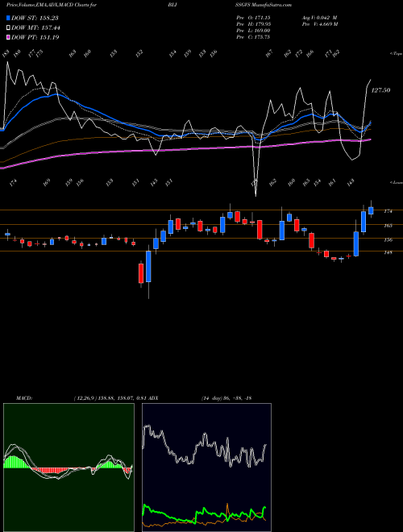Click the 'Pre H: 179.95' value
Viewport: 403px width, 532px height.
point(253,23)
